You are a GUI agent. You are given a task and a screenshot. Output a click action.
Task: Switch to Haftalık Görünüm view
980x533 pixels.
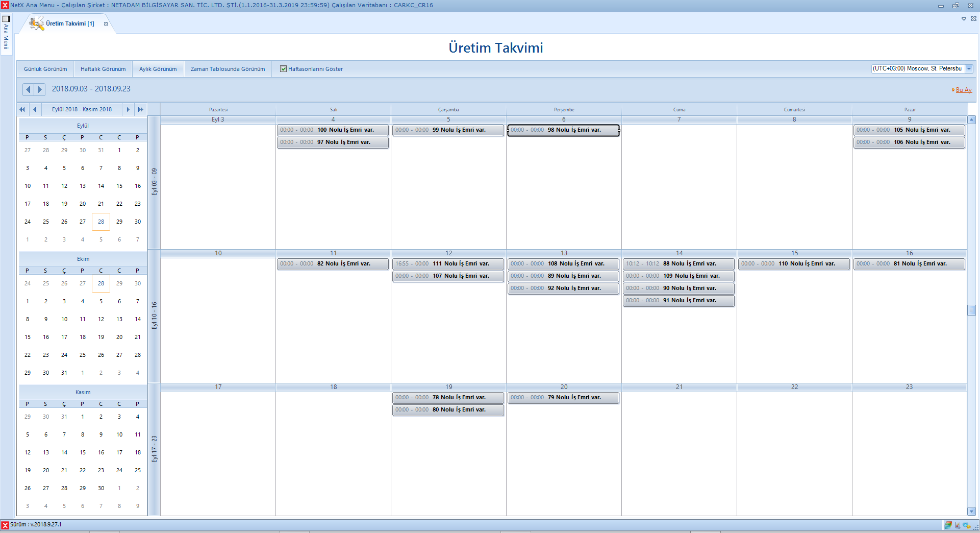(x=103, y=69)
